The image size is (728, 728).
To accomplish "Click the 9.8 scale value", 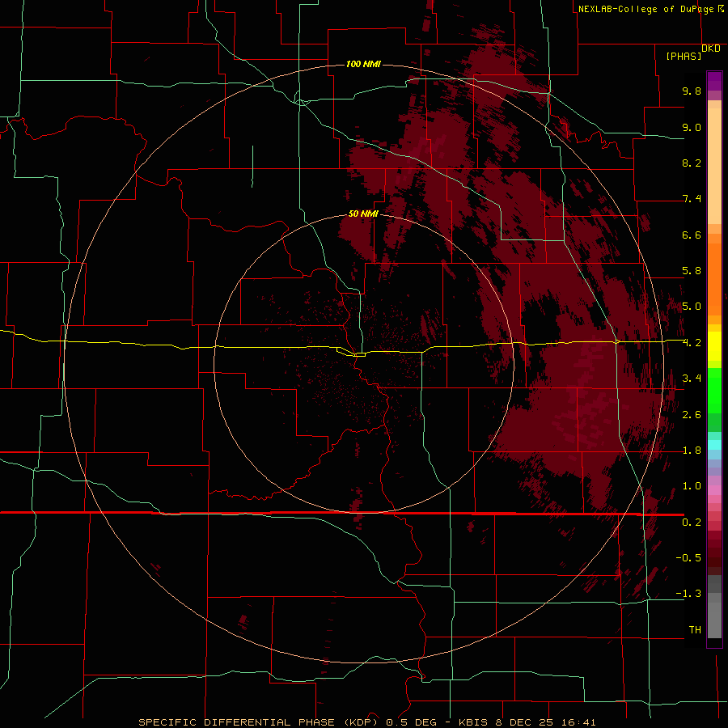I will [x=692, y=91].
